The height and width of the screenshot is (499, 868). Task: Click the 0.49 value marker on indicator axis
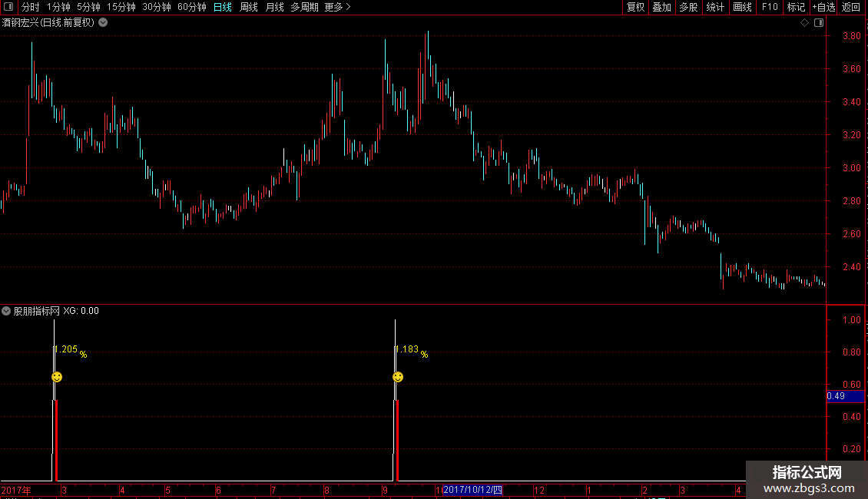tap(845, 396)
